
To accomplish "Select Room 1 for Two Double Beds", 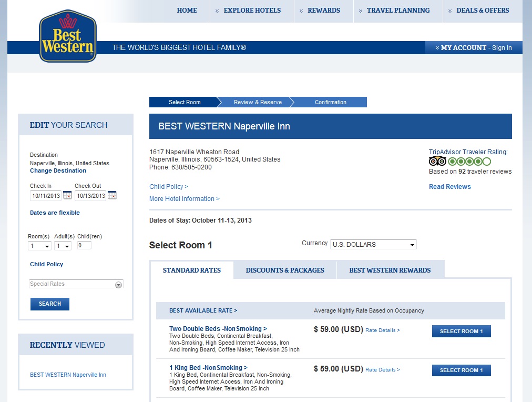I will click(x=461, y=331).
